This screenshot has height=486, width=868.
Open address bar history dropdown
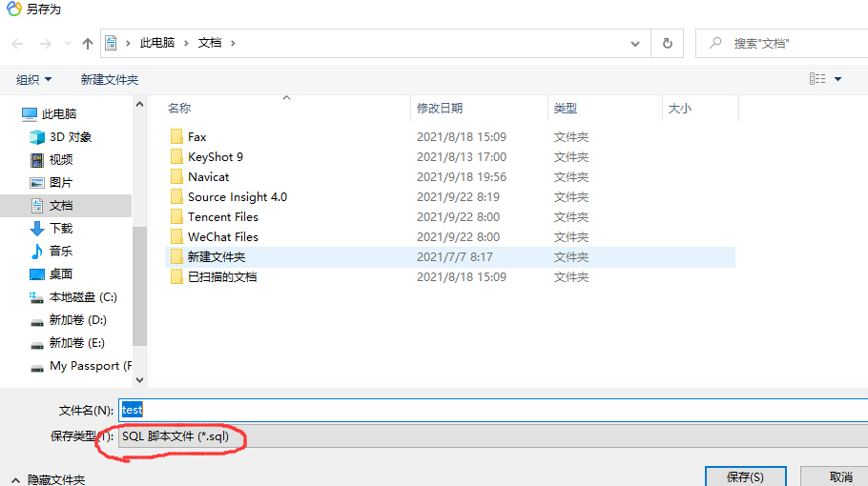coord(635,44)
